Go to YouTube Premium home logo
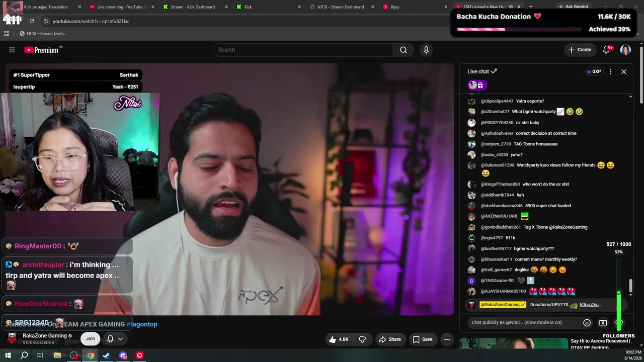The width and height of the screenshot is (644, 362). point(41,50)
